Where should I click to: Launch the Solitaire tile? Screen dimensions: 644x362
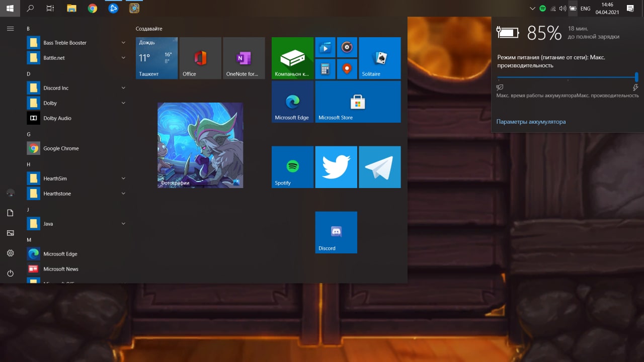tap(380, 58)
